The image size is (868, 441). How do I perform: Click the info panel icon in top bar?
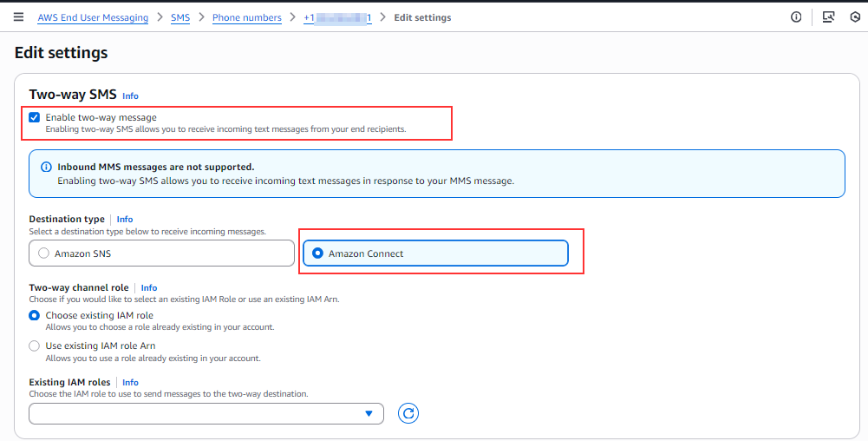(796, 17)
